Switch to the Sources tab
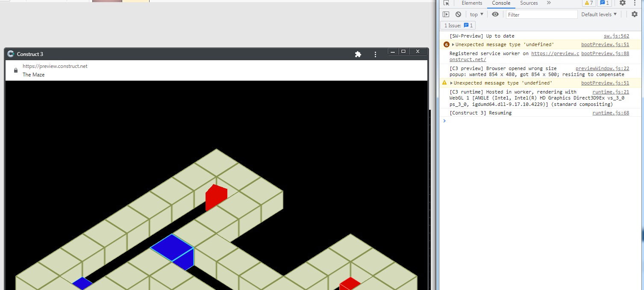The width and height of the screenshot is (644, 290). tap(529, 3)
